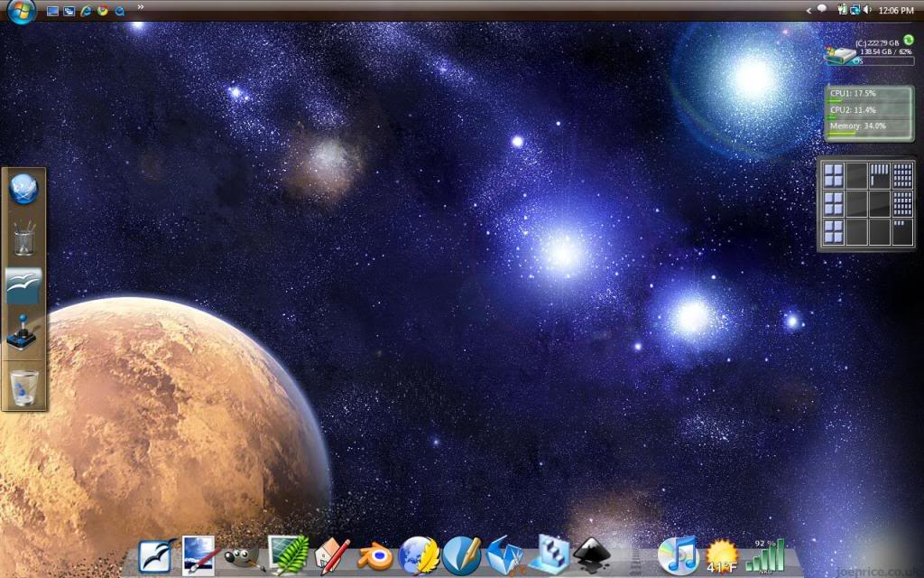
Task: Open QuickTime Player from Quick Launch
Action: tap(120, 11)
